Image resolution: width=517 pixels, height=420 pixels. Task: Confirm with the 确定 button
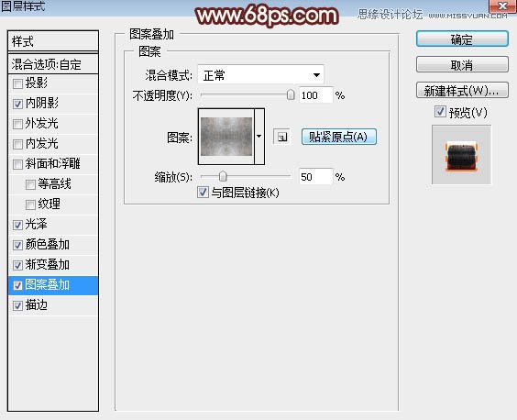pos(462,39)
